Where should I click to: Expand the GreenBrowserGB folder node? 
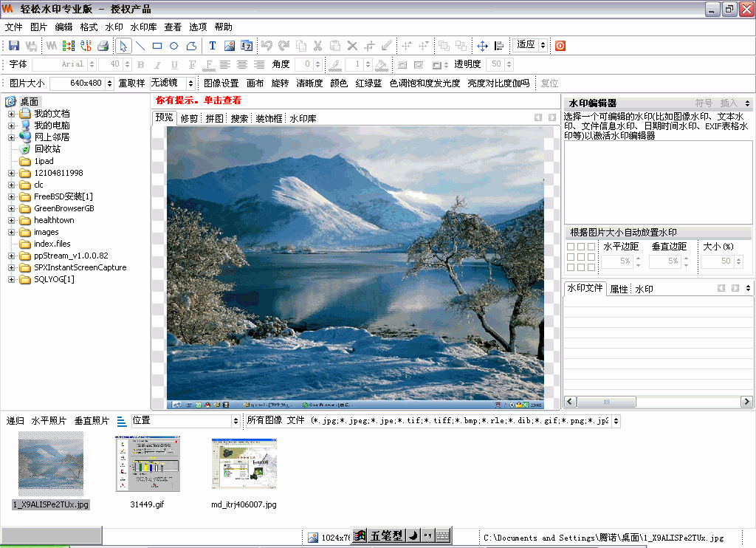11,208
